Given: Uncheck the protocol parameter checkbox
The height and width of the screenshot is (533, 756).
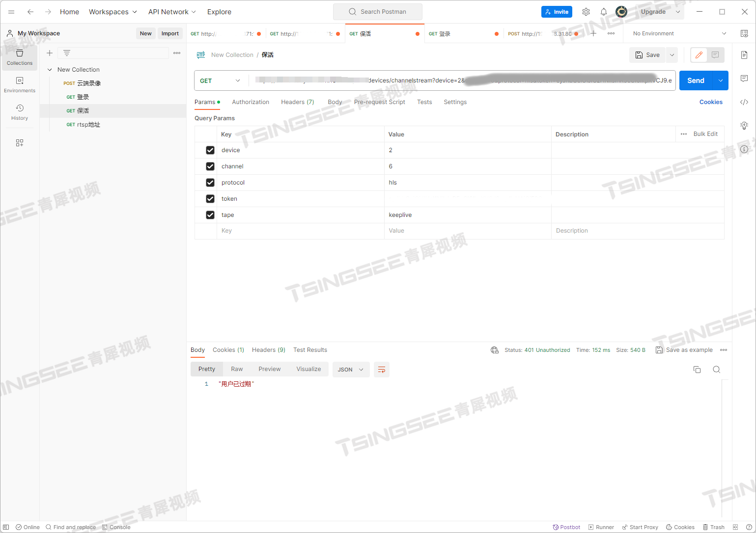Looking at the screenshot, I should point(210,183).
